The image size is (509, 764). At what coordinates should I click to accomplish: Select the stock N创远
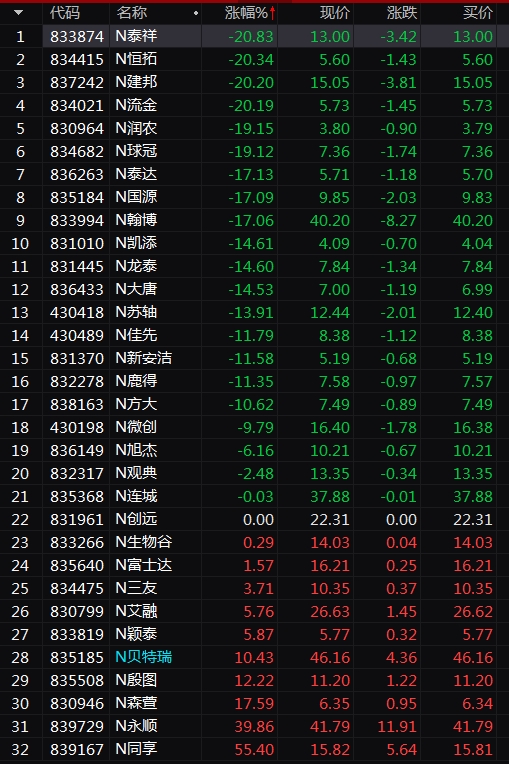click(x=136, y=519)
